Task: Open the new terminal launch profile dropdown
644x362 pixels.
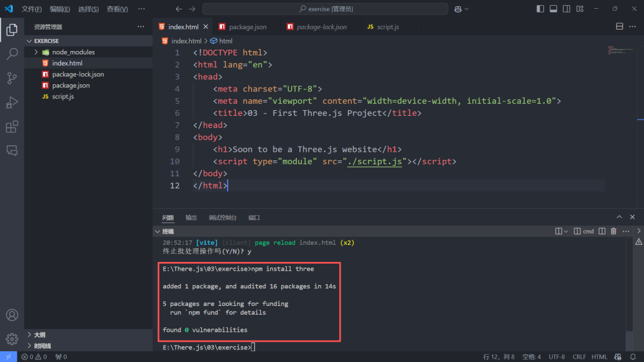Action: tap(566, 231)
